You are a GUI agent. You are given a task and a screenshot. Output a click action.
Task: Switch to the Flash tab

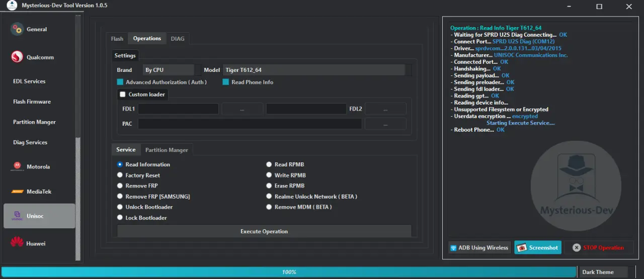(x=117, y=39)
